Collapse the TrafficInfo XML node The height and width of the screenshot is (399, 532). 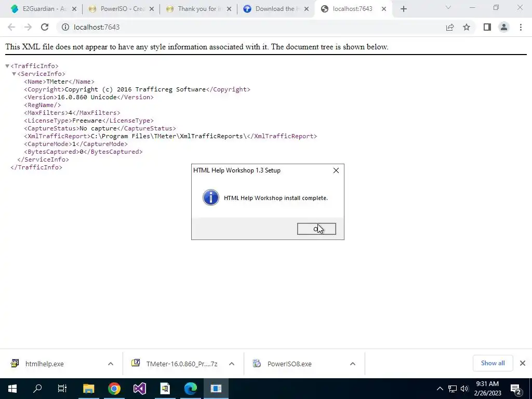pyautogui.click(x=7, y=66)
